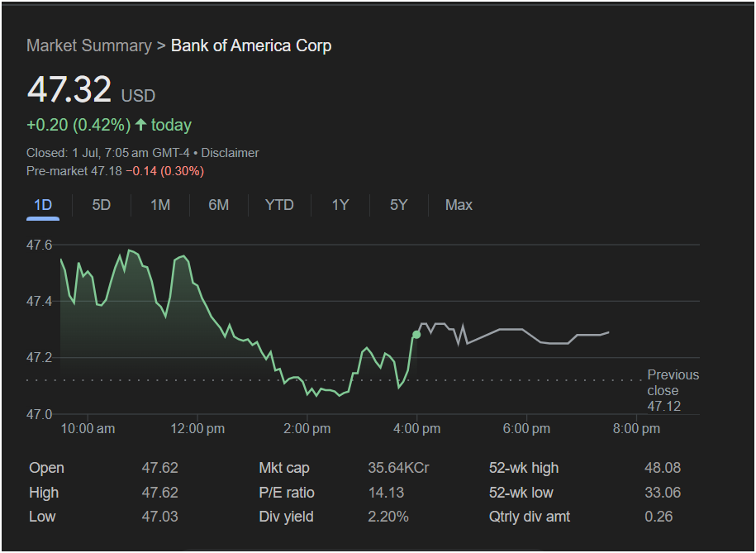Click the 47.0 y-axis label
The height and width of the screenshot is (553, 756).
(39, 414)
